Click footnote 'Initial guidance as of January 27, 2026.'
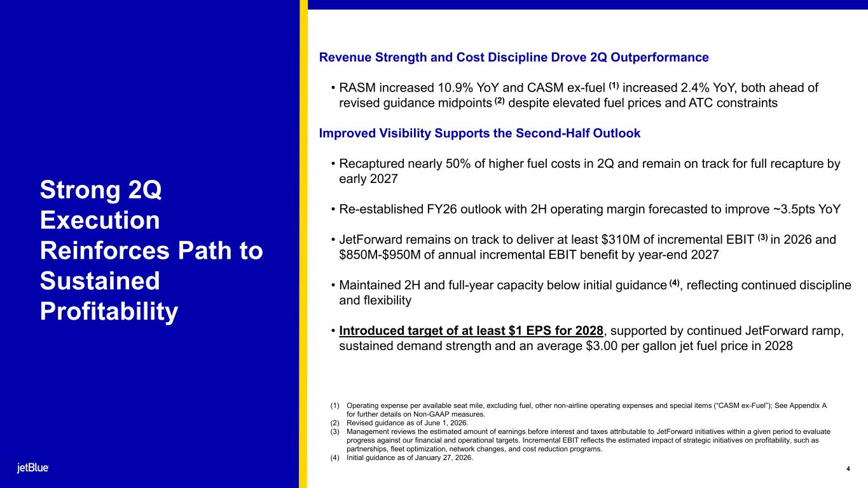 401,457
